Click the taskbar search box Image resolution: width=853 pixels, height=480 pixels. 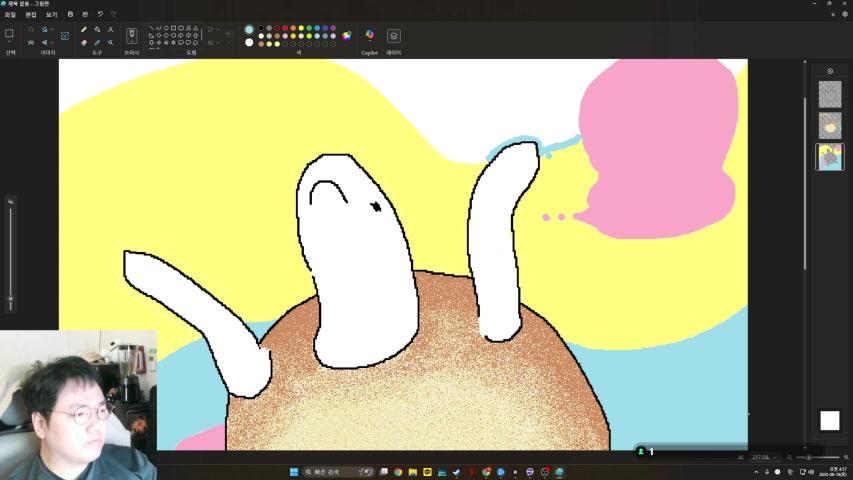(x=340, y=472)
